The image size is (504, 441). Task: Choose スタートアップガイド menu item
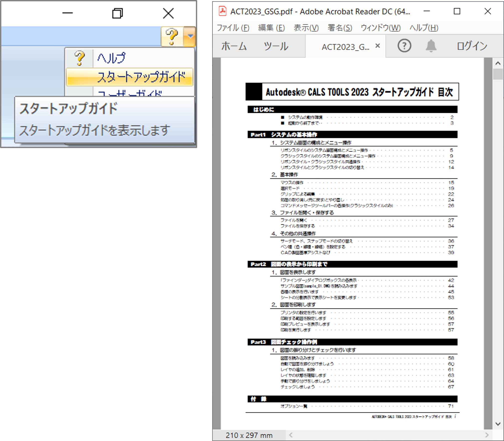tap(141, 77)
